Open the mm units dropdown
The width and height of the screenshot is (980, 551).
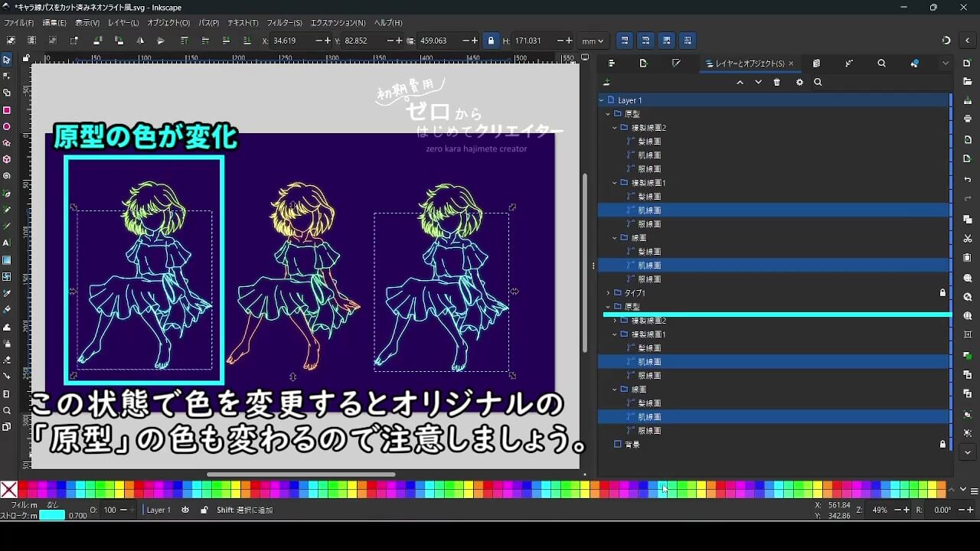(592, 40)
